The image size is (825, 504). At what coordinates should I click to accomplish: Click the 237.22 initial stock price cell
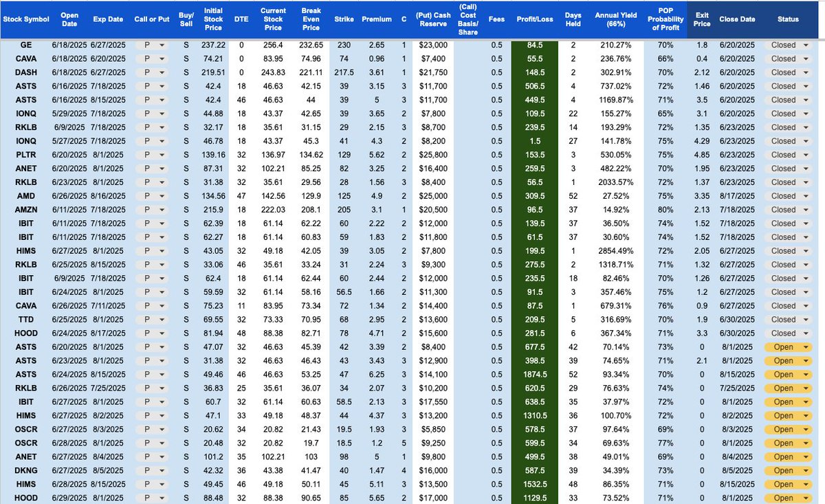(x=213, y=45)
